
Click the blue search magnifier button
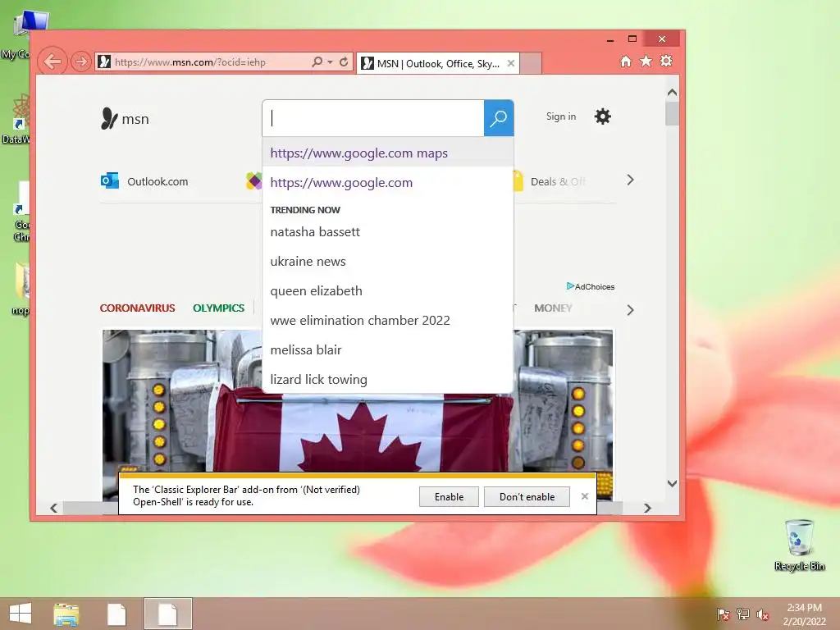(499, 118)
